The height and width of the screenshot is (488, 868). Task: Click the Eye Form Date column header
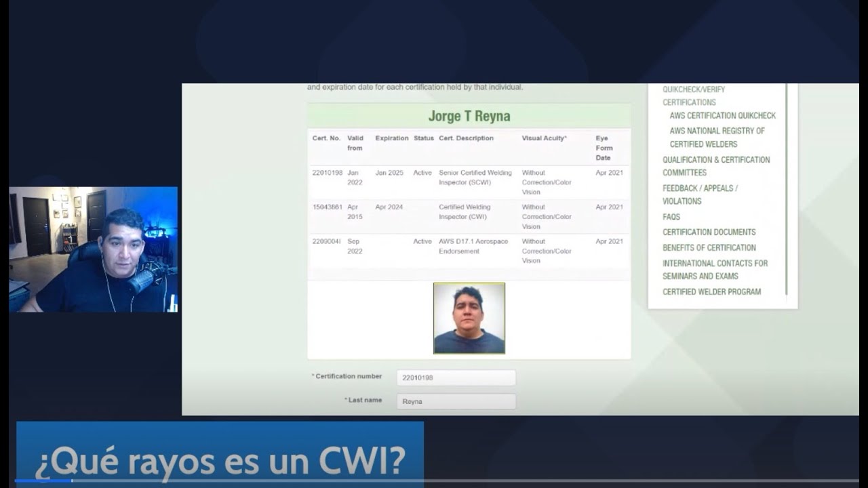tap(604, 148)
